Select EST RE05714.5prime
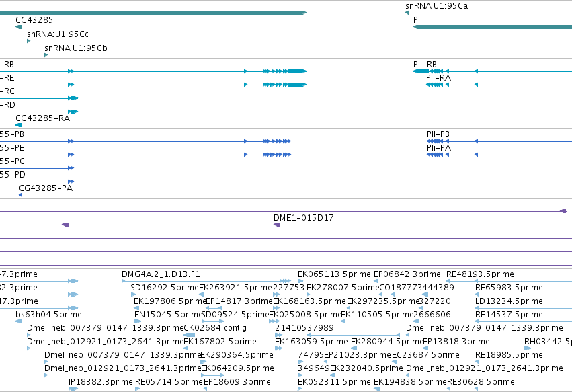Image resolution: width=572 pixels, height=392 pixels. (x=169, y=382)
